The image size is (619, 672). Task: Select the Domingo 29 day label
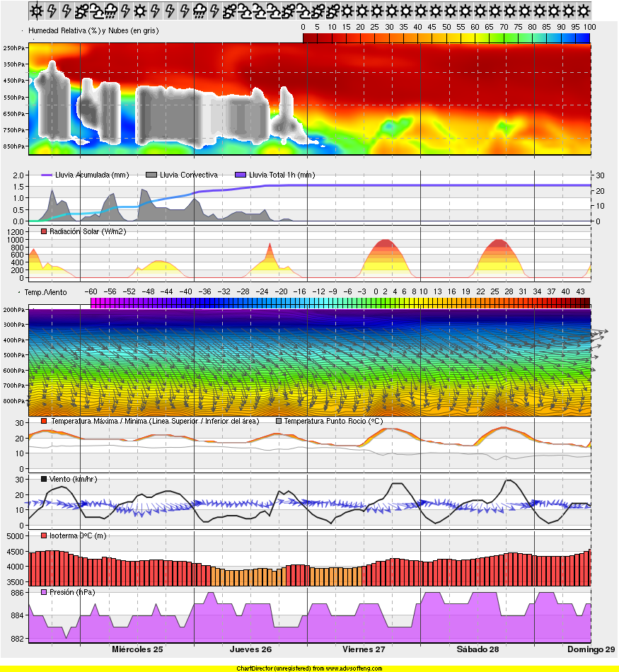click(x=591, y=649)
